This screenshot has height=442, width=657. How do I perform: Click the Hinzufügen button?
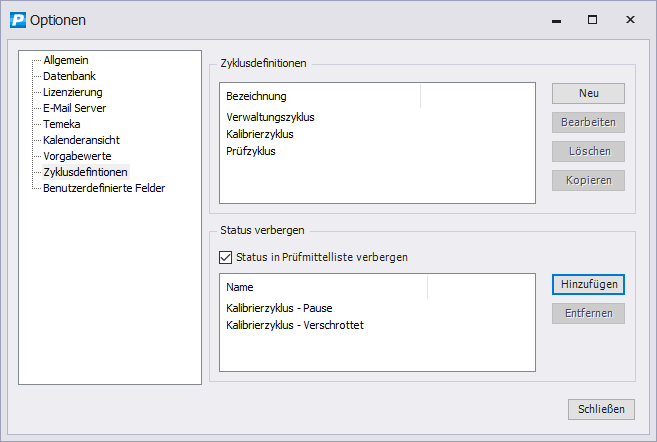tap(588, 284)
